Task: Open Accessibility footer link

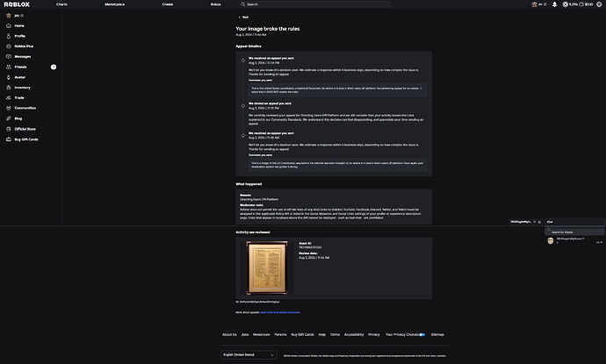Action: (354, 335)
